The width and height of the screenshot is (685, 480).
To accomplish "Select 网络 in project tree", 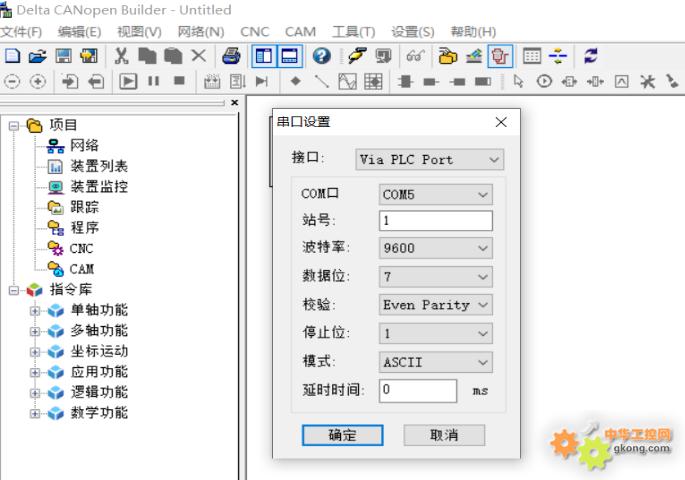I will click(x=84, y=145).
